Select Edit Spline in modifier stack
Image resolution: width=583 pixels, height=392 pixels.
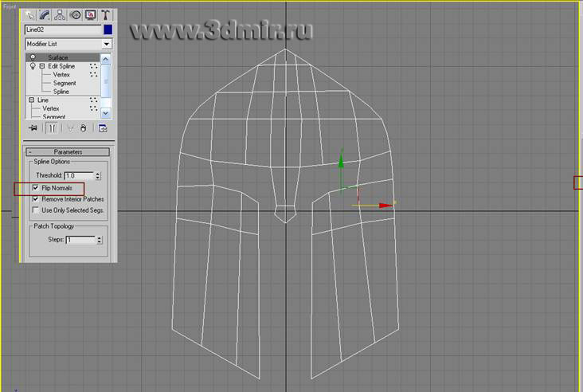(61, 66)
